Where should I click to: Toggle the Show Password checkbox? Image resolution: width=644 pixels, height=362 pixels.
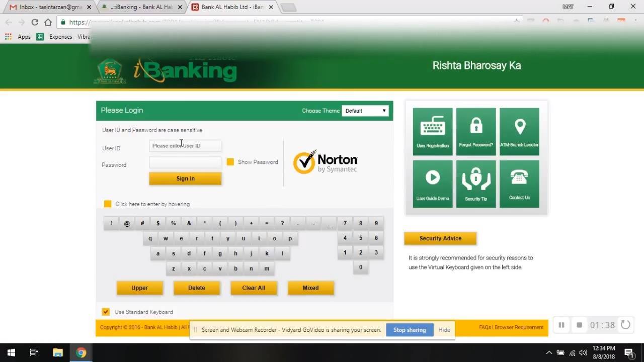click(230, 162)
